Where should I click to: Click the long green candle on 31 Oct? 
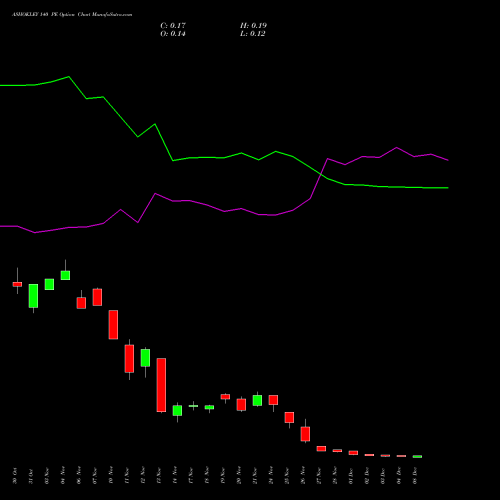(x=33, y=296)
